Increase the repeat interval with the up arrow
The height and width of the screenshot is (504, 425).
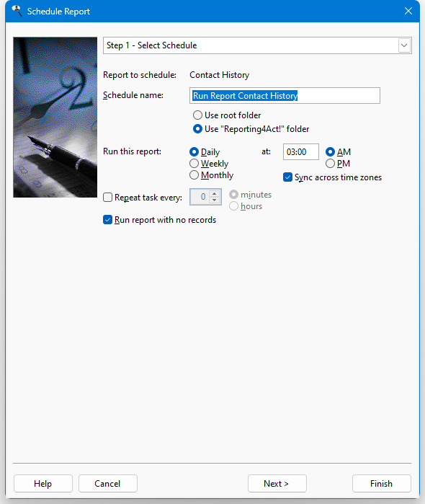(x=214, y=193)
